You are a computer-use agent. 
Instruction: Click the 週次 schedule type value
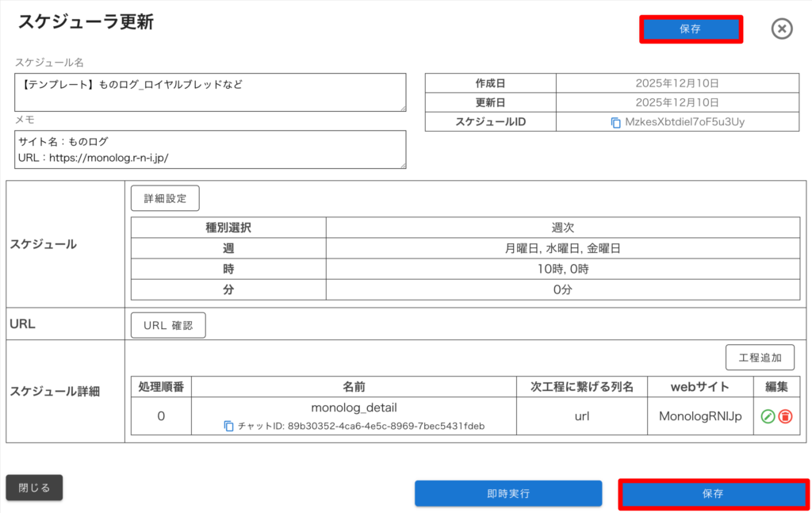[x=563, y=228]
